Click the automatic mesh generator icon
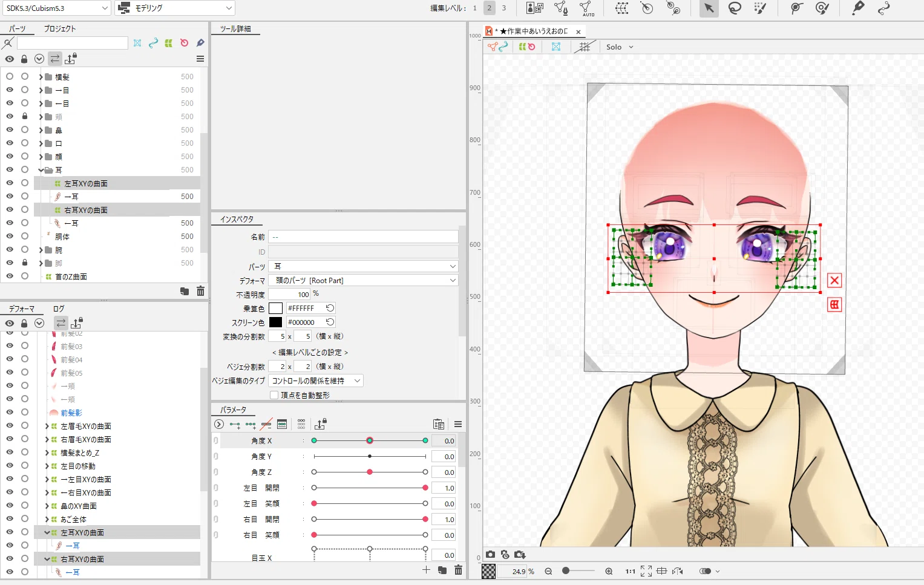The image size is (924, 585). [586, 8]
